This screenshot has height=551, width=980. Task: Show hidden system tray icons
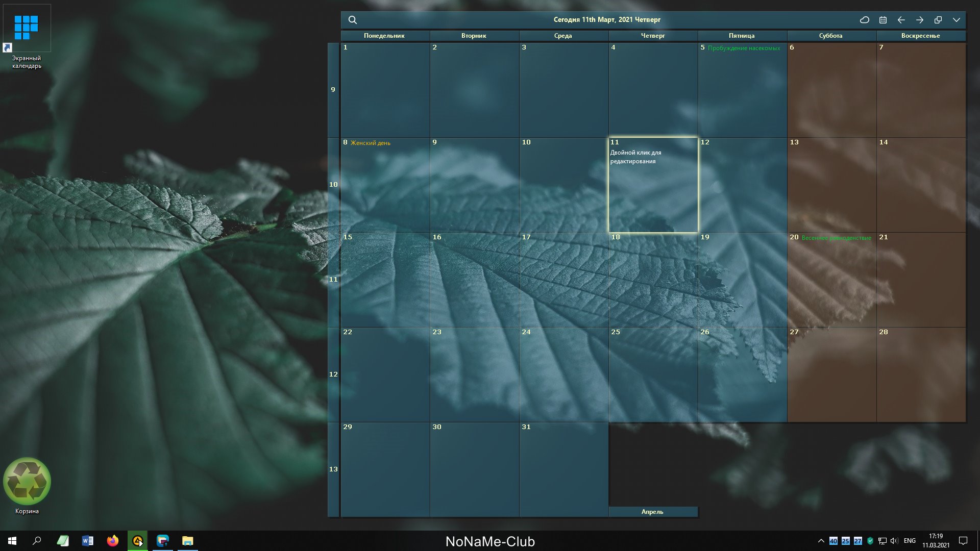[x=821, y=541]
